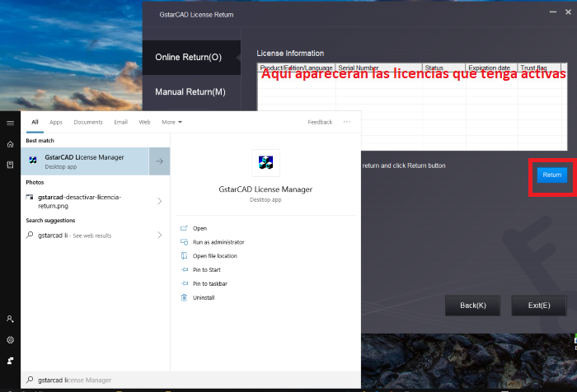Select the 'gstarcad li' web search suggestion
The image size is (577, 392).
point(96,235)
